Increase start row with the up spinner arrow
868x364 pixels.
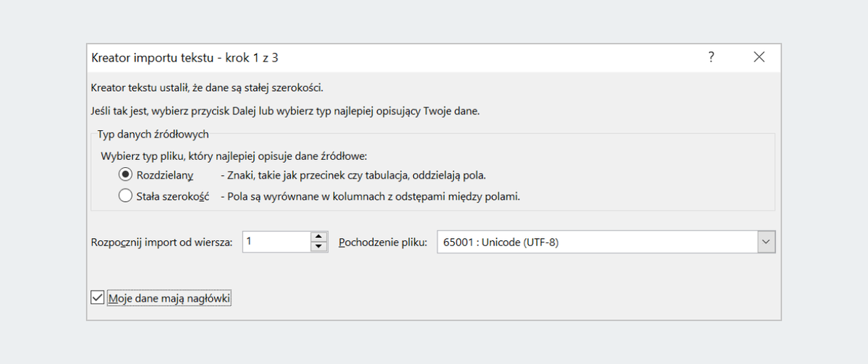[x=319, y=237]
